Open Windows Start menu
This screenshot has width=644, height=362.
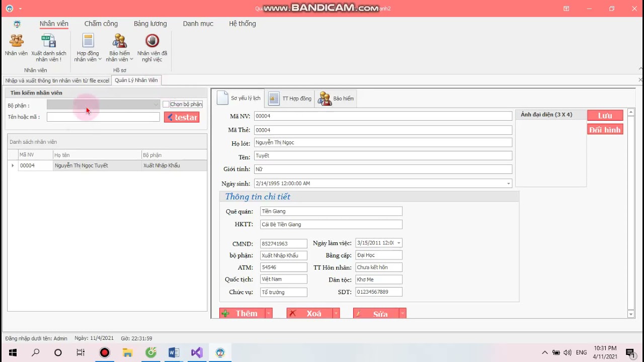13,352
